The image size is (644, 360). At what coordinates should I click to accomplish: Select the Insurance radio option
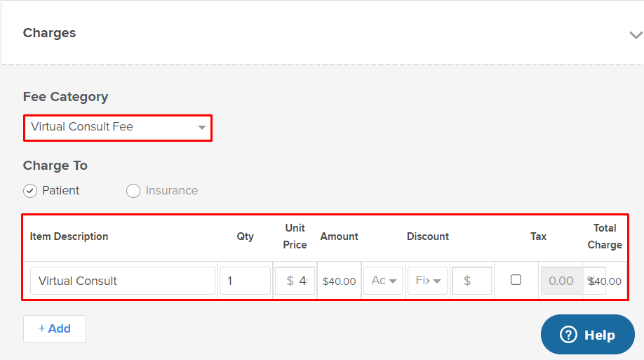tap(133, 191)
